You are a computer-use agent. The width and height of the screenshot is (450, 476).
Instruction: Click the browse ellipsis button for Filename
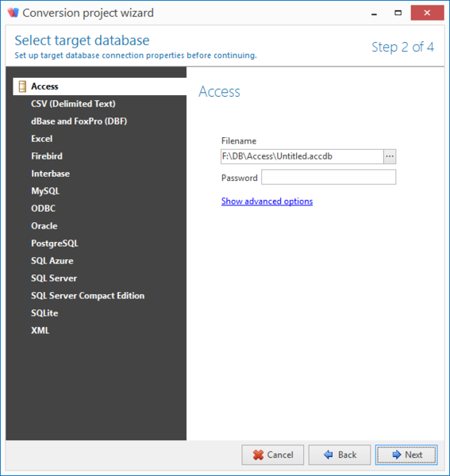pos(390,156)
